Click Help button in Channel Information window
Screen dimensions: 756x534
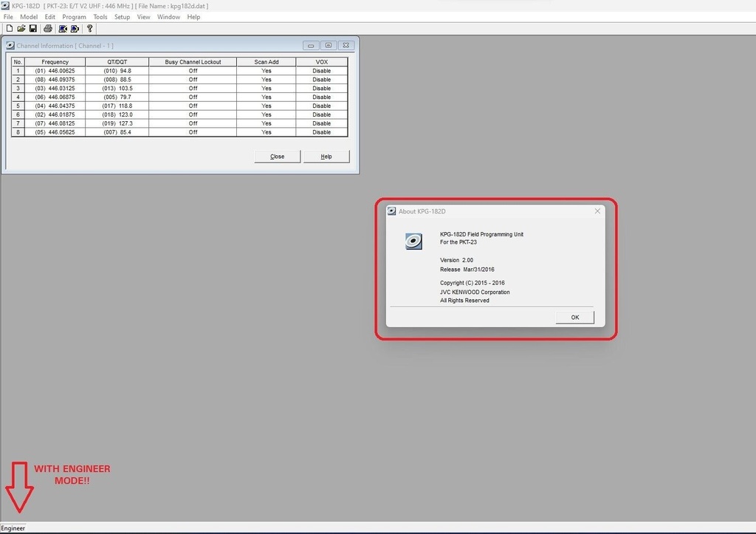tap(326, 157)
